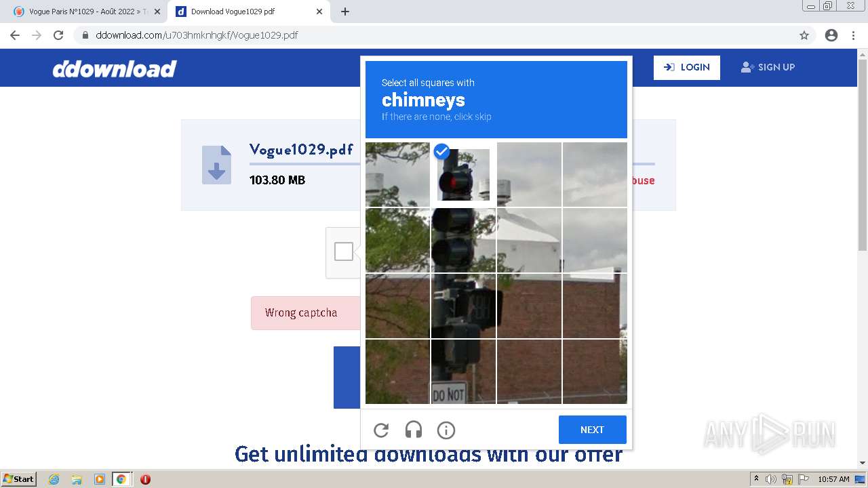
Task: Close the Download Vogue1029 pdf tab
Action: click(319, 12)
